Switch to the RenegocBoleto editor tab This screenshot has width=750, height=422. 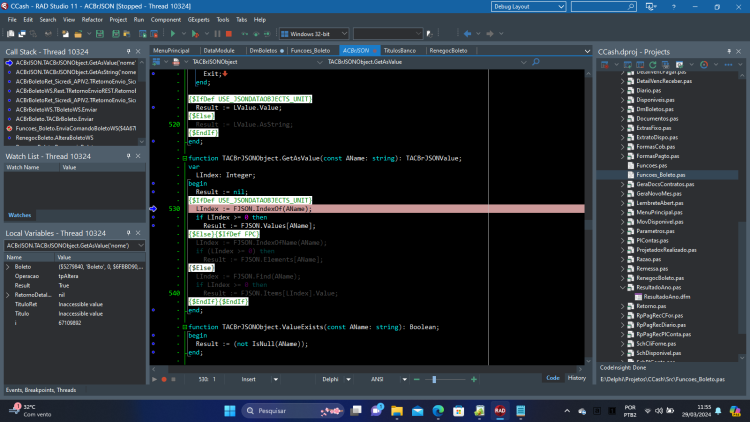448,50
